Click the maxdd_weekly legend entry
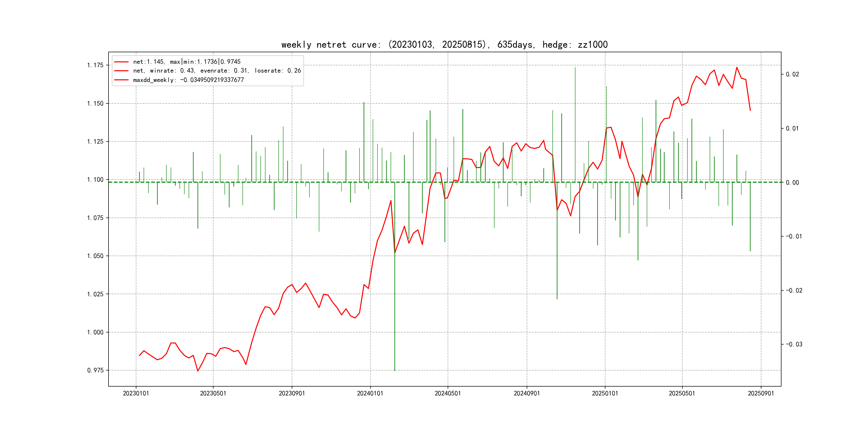Viewport: 868px width, 434px height. pyautogui.click(x=188, y=80)
